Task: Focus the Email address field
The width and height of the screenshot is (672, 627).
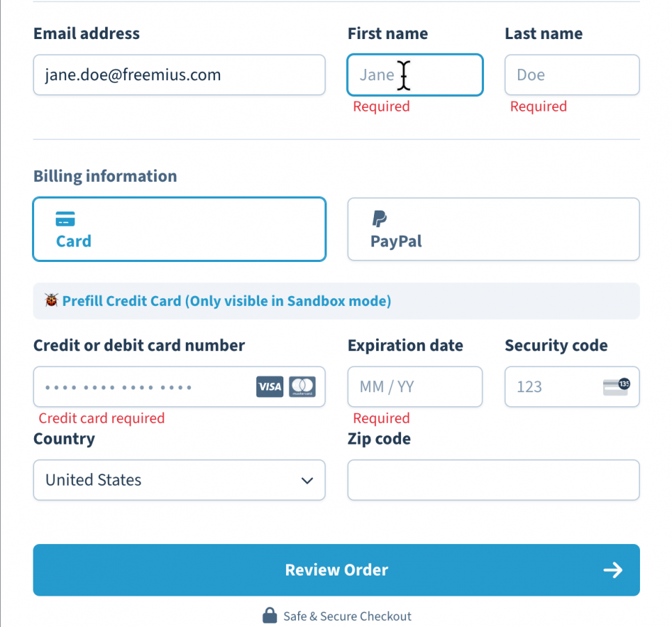Action: (180, 75)
